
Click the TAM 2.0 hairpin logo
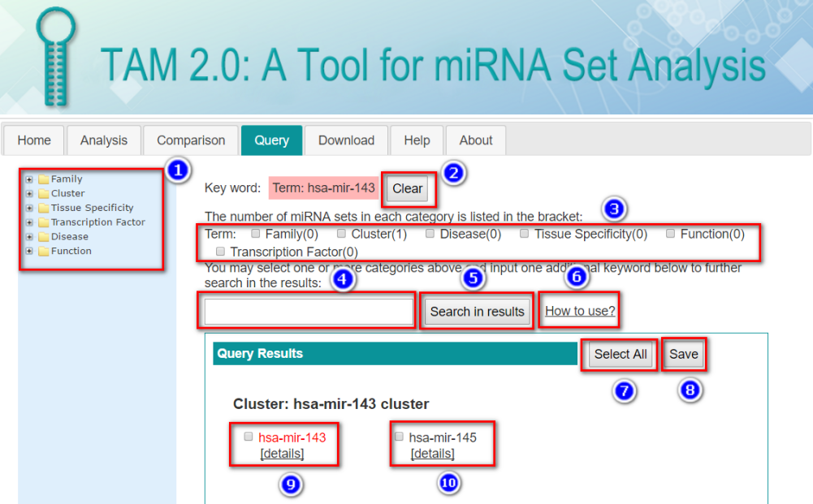55,56
